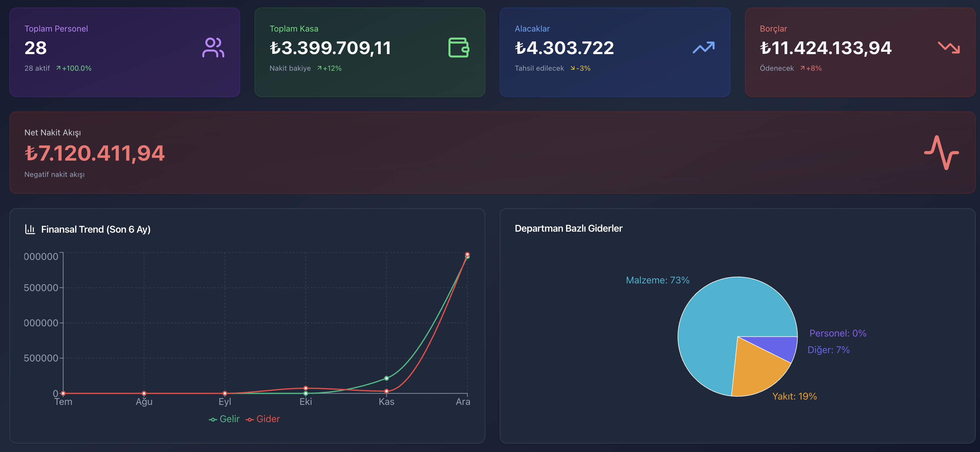Click the +100.0% arrow indicator under personnel

pyautogui.click(x=74, y=68)
